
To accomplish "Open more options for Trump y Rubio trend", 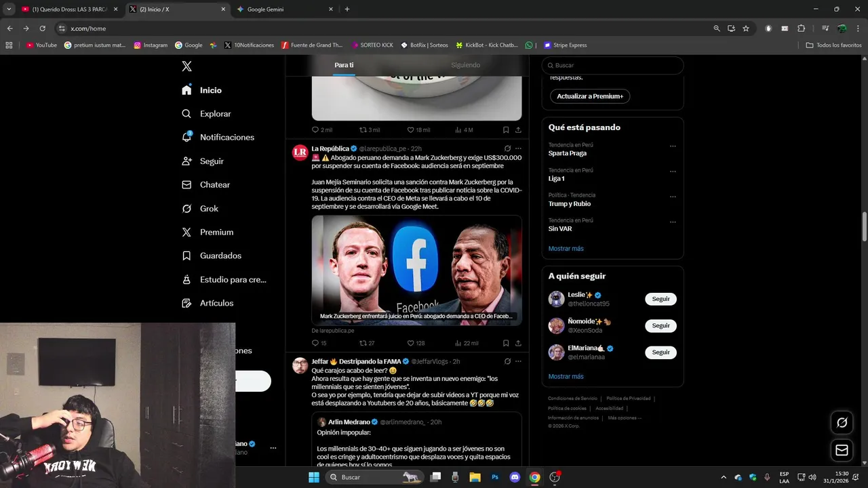I will click(673, 197).
